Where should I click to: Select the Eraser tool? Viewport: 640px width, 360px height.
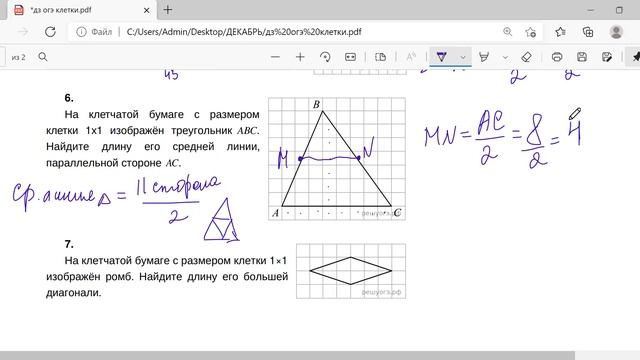[x=527, y=57]
